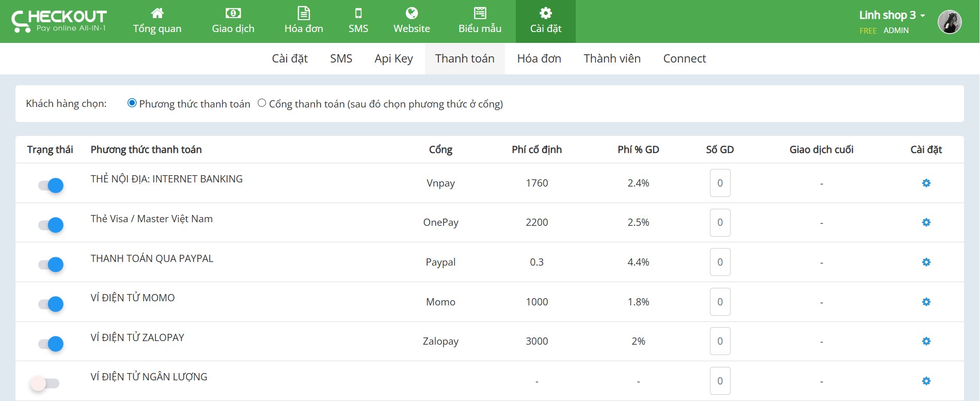Open settings gear for Visa / Master row

926,222
